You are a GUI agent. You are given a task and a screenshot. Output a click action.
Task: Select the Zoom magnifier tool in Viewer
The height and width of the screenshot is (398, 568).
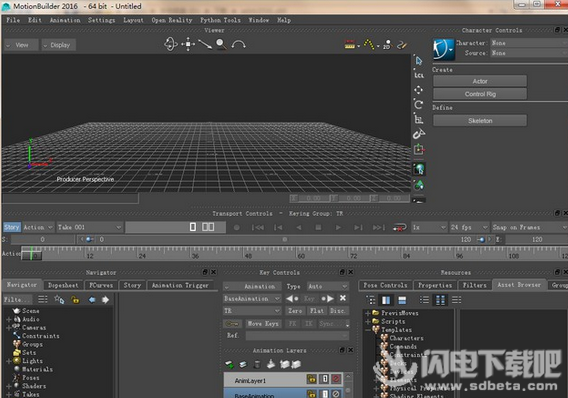pos(221,44)
